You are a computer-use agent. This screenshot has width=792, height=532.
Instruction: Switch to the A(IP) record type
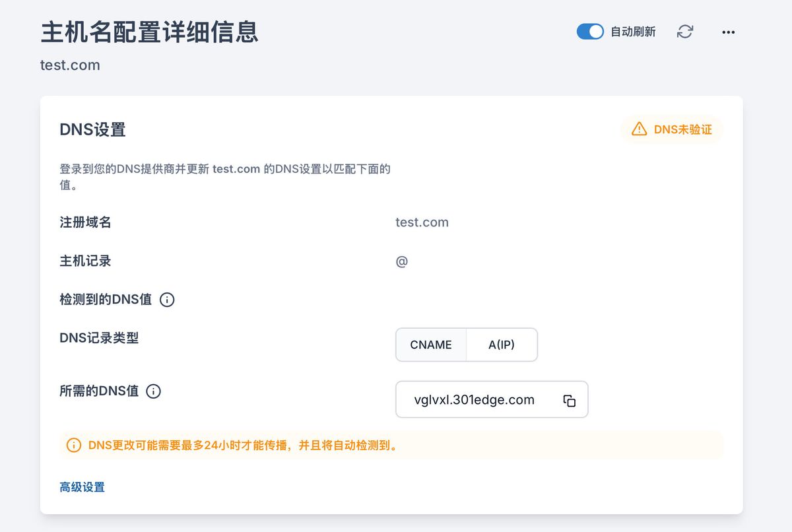tap(502, 345)
